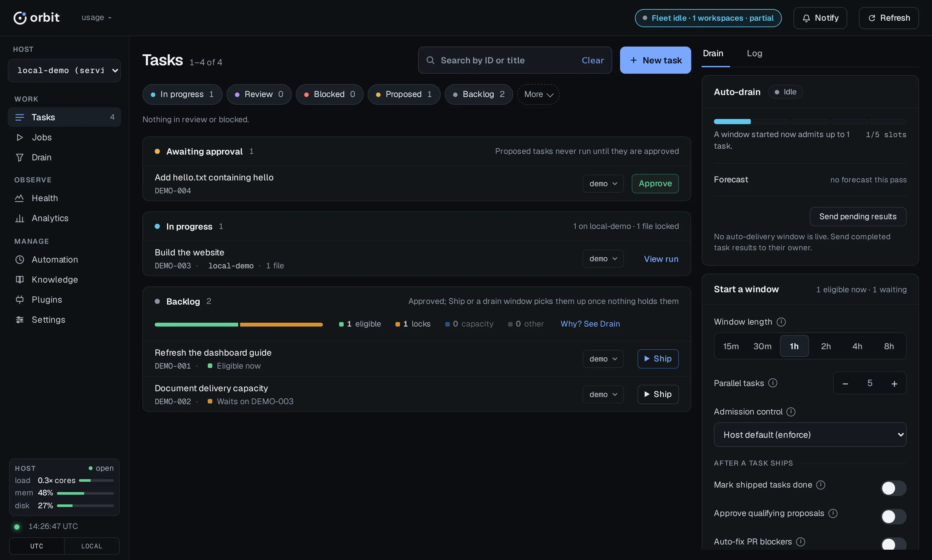The height and width of the screenshot is (560, 932).
Task: Click the search magnifier icon
Action: point(430,60)
